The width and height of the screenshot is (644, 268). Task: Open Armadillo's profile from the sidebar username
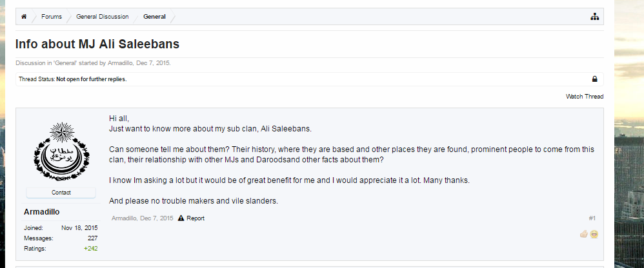click(x=43, y=212)
